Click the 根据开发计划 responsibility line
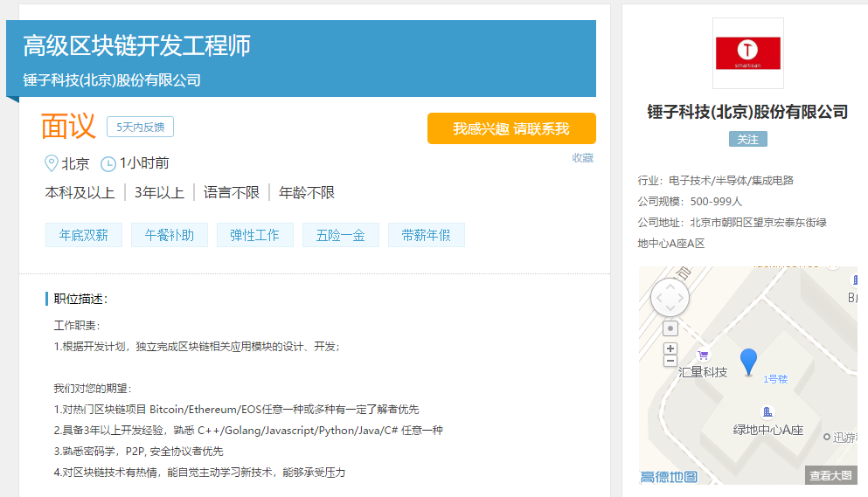868x497 pixels. click(x=197, y=347)
